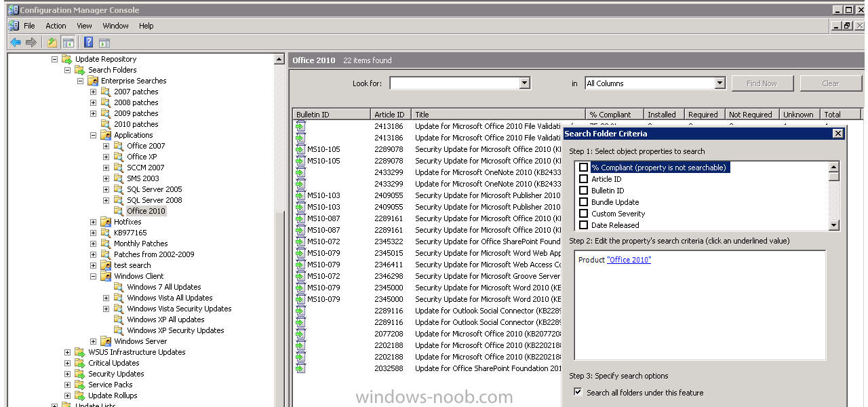Screen dimensions: 868x407
Task: Expand the 2007 patches node
Action: coord(93,92)
